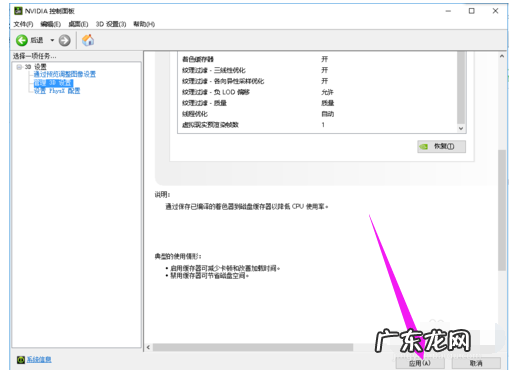Select the 着色缓存器 setting row
The image size is (509, 370).
317,59
